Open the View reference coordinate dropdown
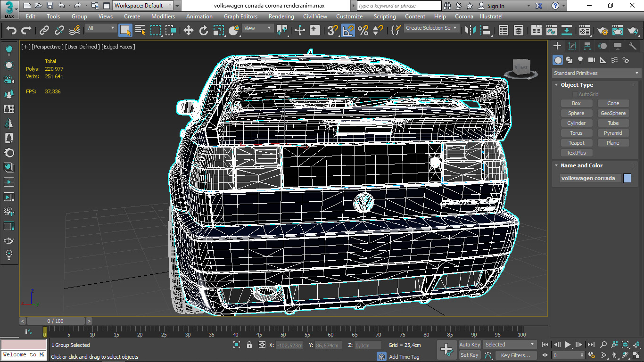Viewport: 644px width, 362px height. click(x=257, y=28)
